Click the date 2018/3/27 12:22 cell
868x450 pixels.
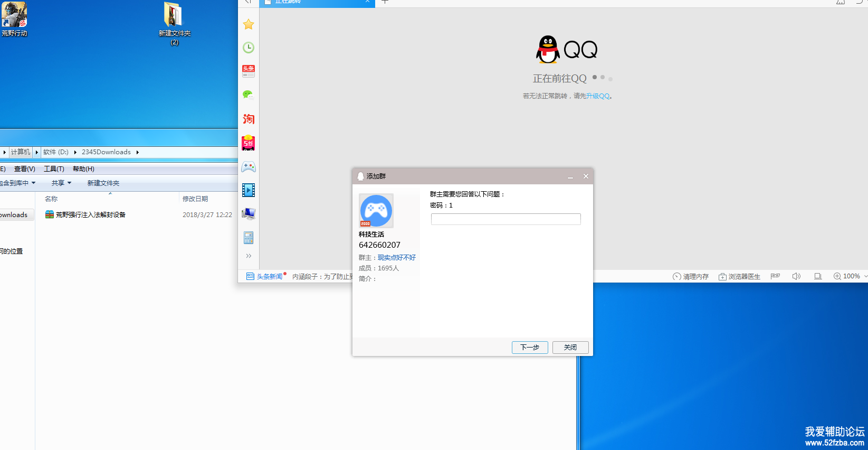coord(207,215)
